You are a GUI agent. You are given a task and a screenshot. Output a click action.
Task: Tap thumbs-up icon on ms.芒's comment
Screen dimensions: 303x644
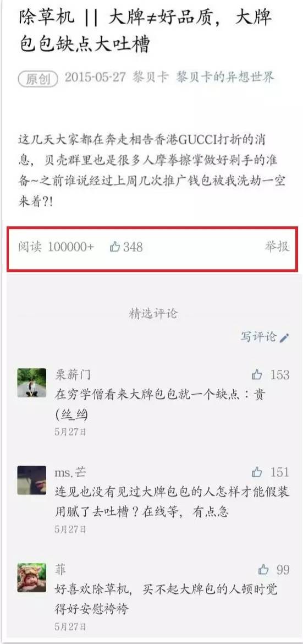click(257, 472)
